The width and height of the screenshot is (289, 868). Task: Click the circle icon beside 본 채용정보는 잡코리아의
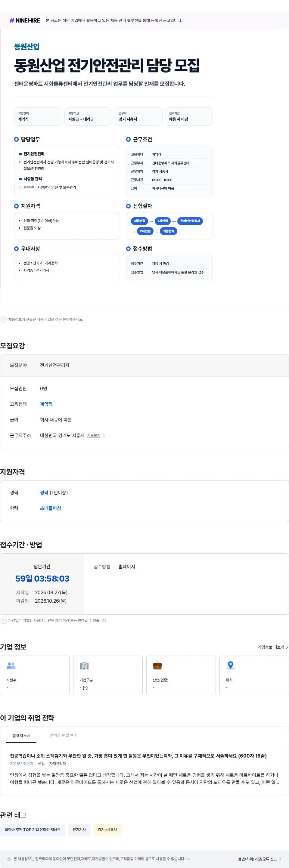[x=9, y=859]
